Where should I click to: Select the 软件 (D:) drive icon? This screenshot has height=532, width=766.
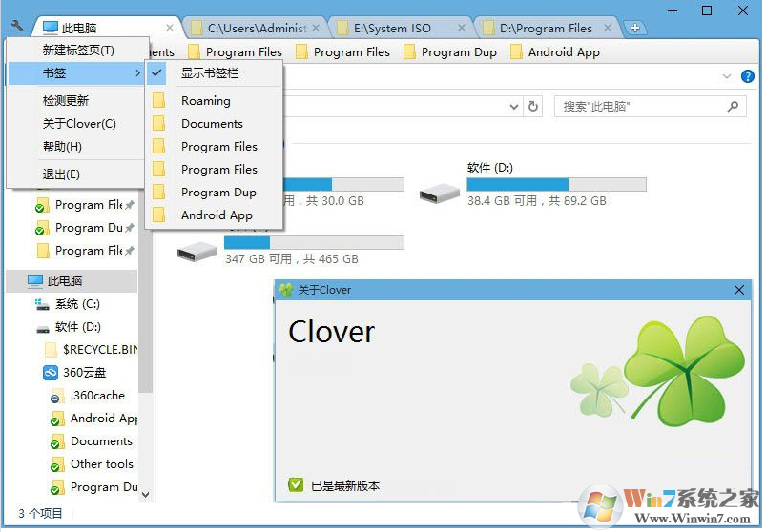pyautogui.click(x=439, y=193)
